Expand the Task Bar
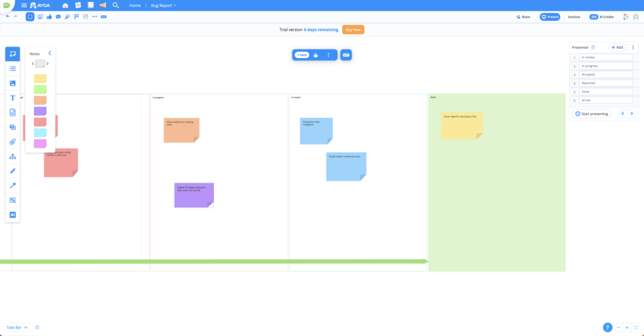Image resolution: width=644 pixels, height=336 pixels. [x=17, y=327]
